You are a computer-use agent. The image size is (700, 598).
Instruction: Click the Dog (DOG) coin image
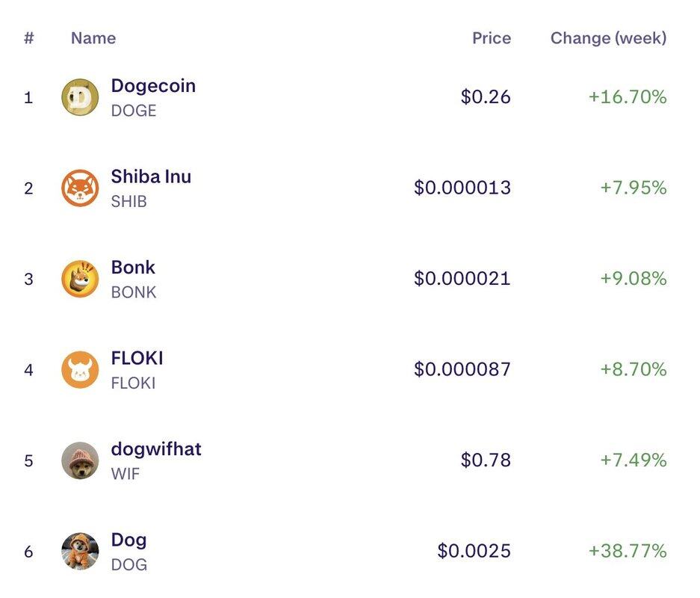click(80, 552)
